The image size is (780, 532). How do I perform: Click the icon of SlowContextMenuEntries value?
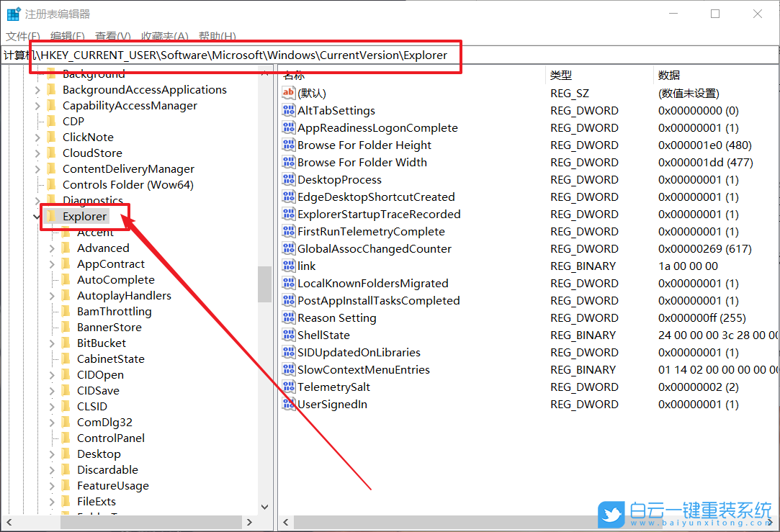point(288,370)
